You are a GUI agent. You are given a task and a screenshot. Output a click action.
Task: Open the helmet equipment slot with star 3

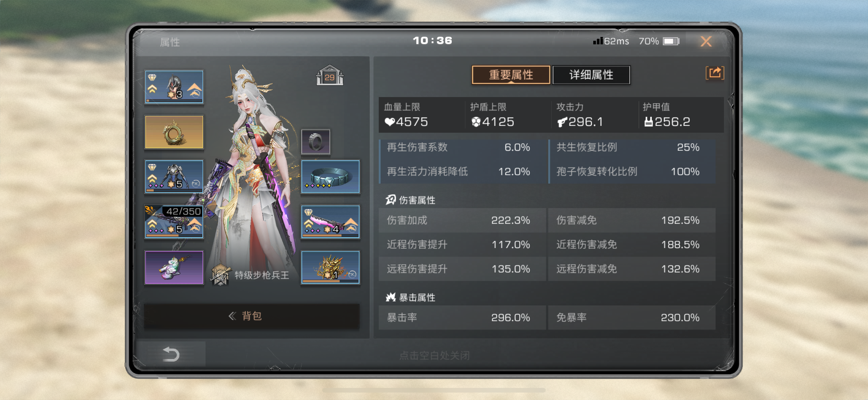tap(174, 87)
